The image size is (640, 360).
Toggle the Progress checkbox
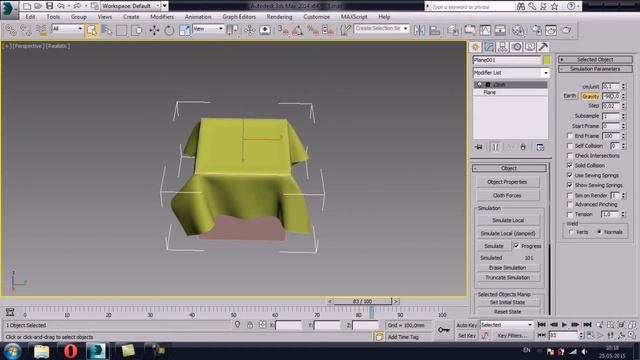click(516, 246)
